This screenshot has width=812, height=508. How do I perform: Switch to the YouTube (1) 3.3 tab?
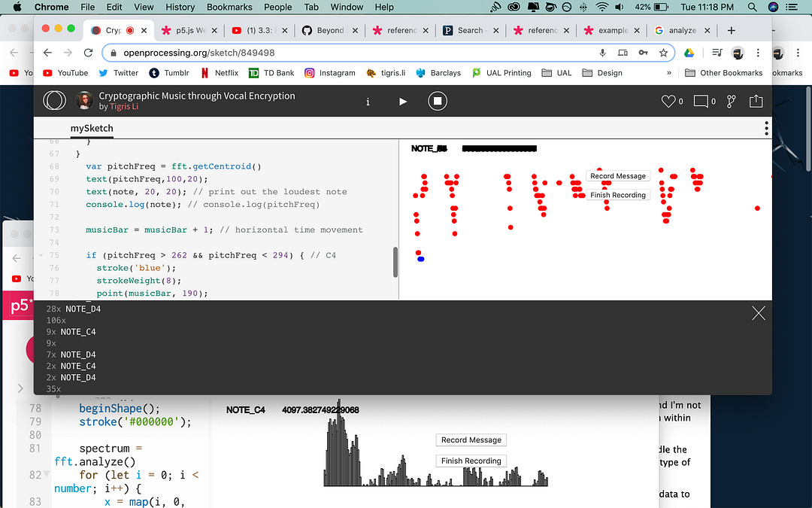[x=260, y=30]
